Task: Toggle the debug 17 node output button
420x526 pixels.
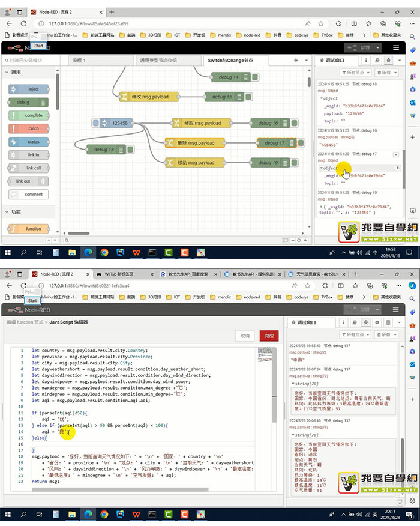Action: pyautogui.click(x=301, y=143)
